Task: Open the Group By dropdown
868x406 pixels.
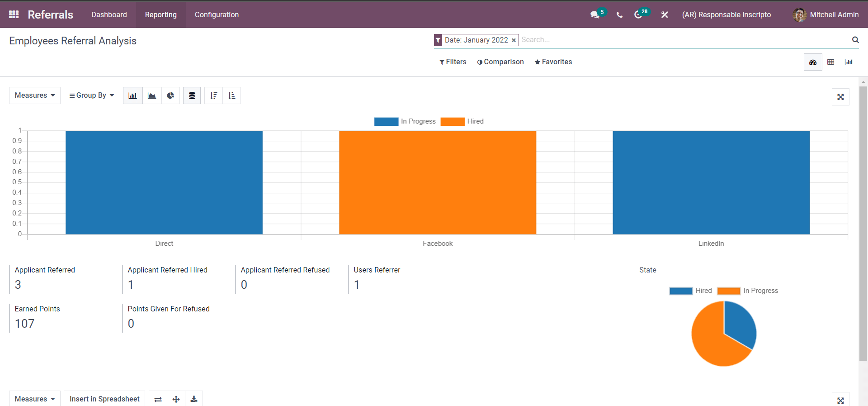Action: click(91, 96)
